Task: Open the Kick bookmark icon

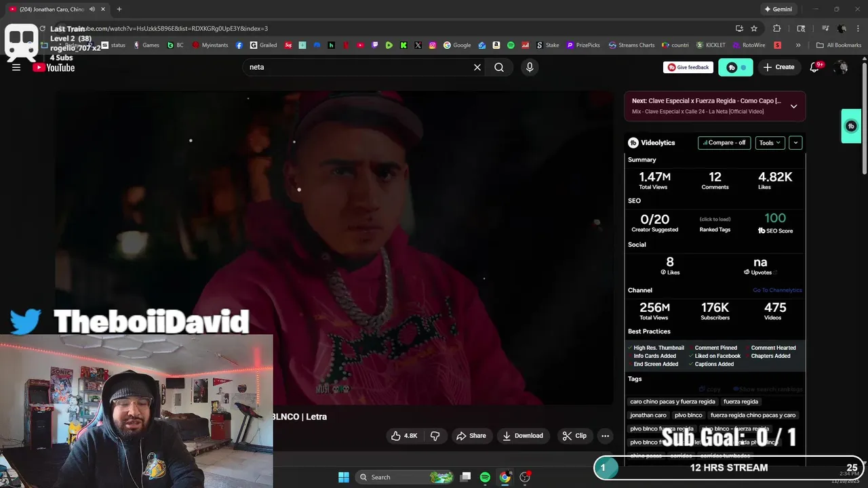Action: 403,45
